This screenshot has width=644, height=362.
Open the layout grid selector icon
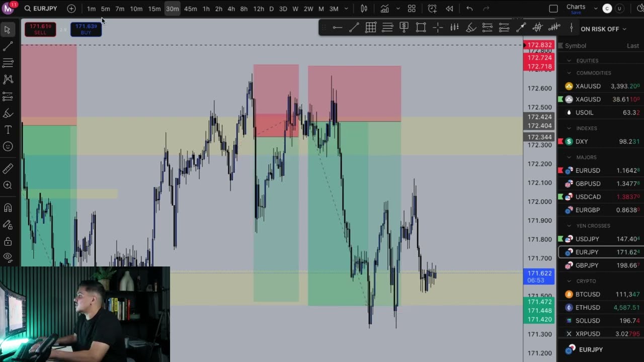[412, 9]
